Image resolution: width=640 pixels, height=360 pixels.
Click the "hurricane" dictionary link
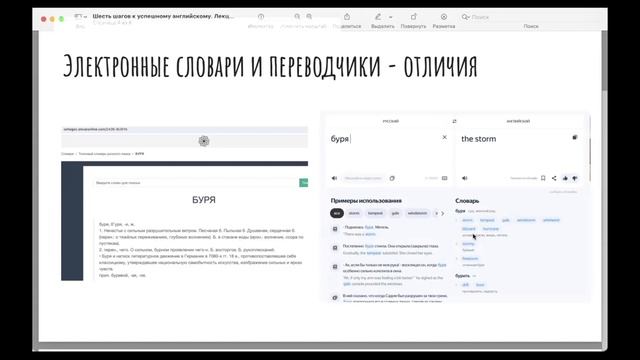[491, 229]
